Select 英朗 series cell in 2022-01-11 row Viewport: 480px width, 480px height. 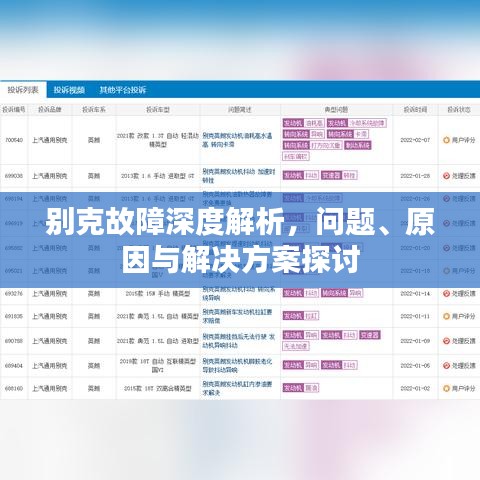[x=94, y=316]
